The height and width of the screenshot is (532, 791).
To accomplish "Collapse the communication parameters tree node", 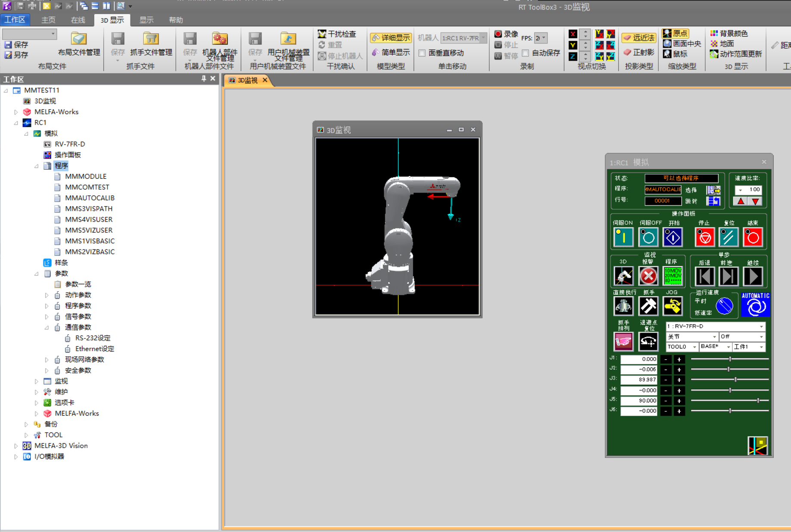I will coord(47,327).
